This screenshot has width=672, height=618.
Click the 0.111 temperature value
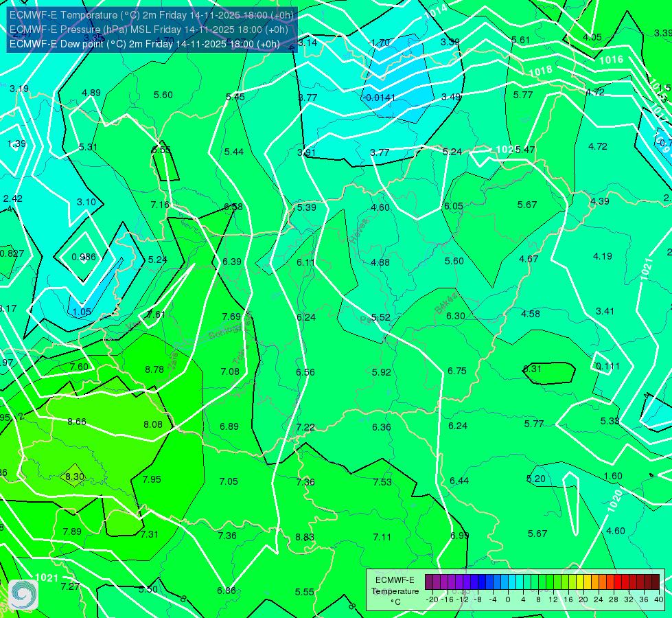coord(607,366)
